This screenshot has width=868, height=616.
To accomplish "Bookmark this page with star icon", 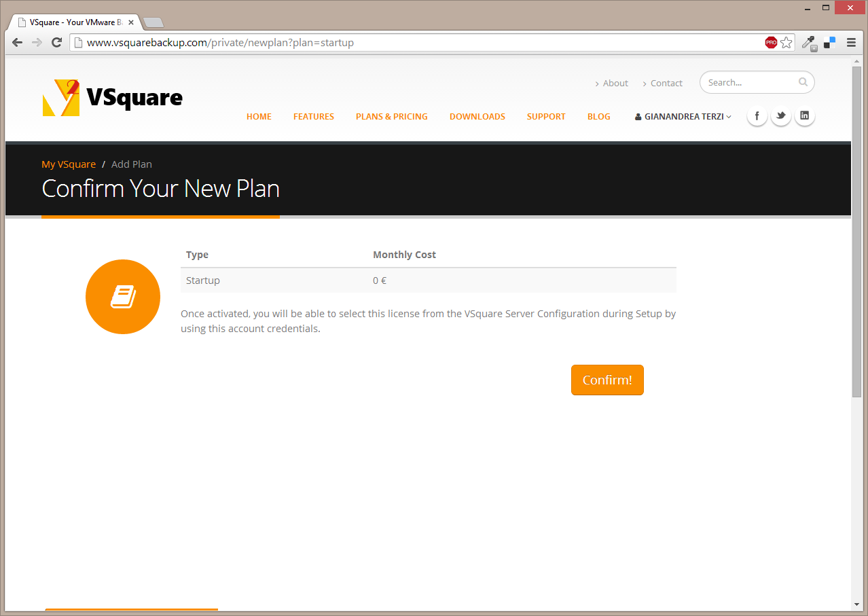I will (x=786, y=43).
